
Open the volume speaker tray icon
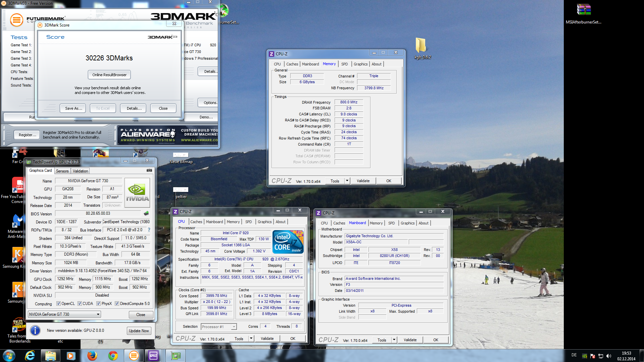tap(609, 356)
